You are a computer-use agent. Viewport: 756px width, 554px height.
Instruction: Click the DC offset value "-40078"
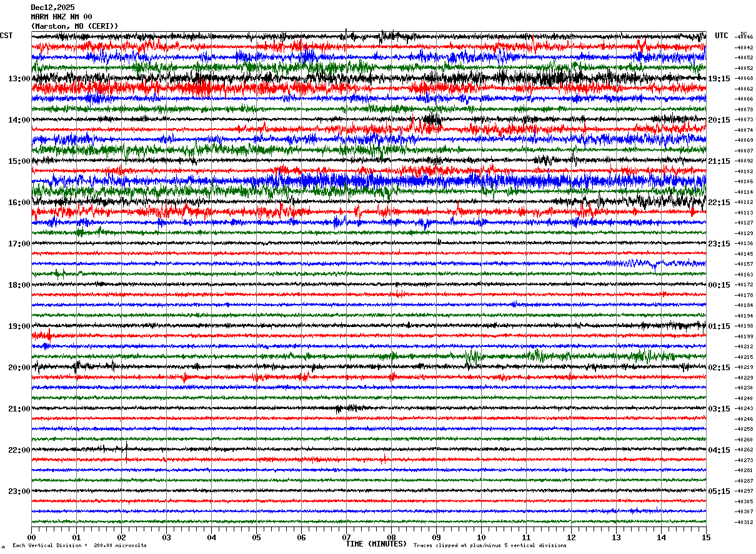744,109
